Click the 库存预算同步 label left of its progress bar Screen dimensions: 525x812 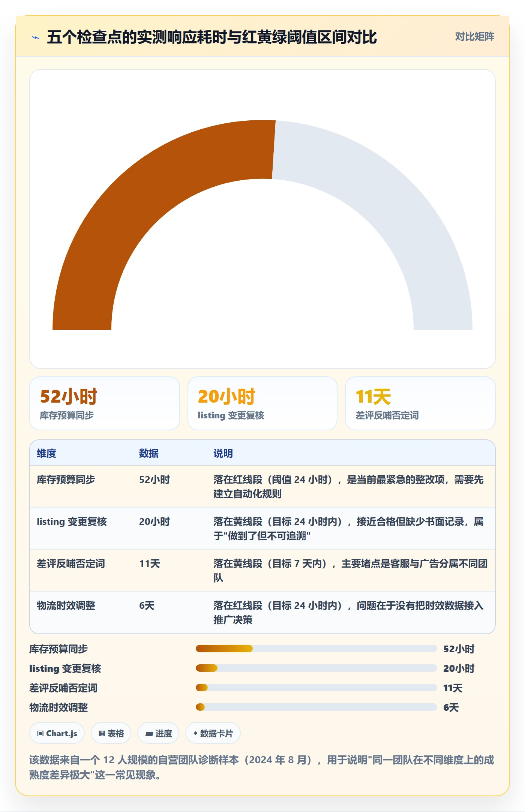(58, 649)
